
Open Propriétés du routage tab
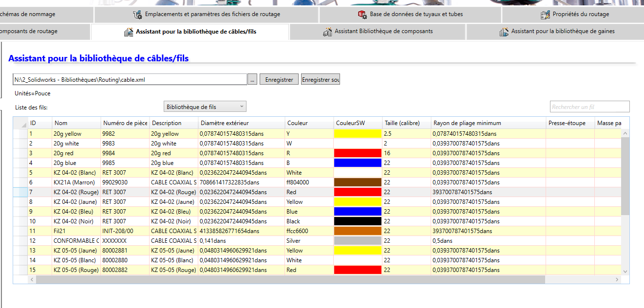(x=580, y=15)
